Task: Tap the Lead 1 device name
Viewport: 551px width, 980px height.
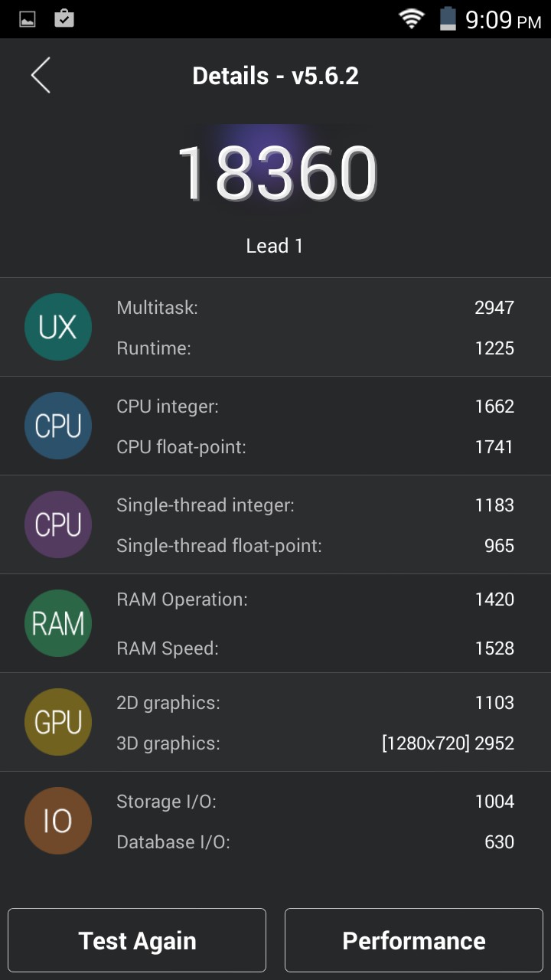Action: click(275, 246)
